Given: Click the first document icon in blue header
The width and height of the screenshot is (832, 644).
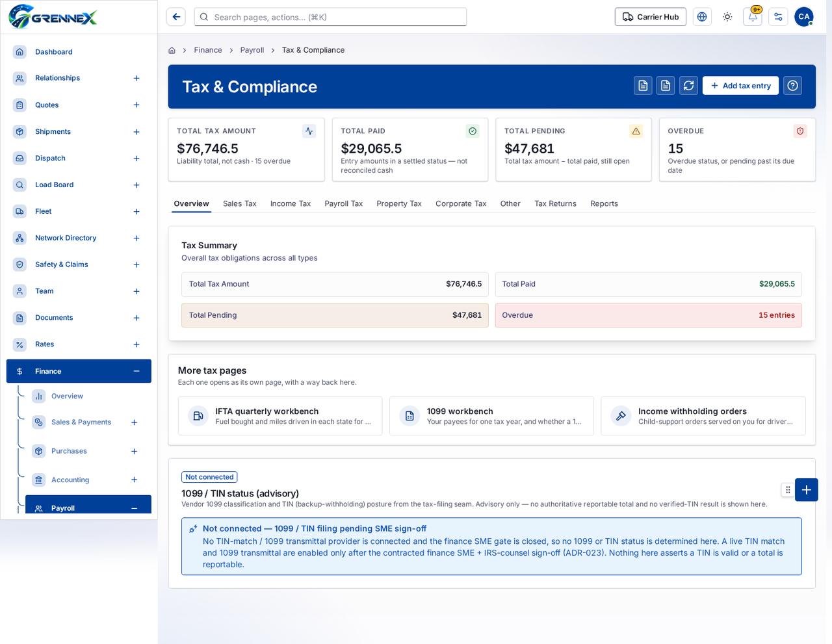Looking at the screenshot, I should coord(643,86).
